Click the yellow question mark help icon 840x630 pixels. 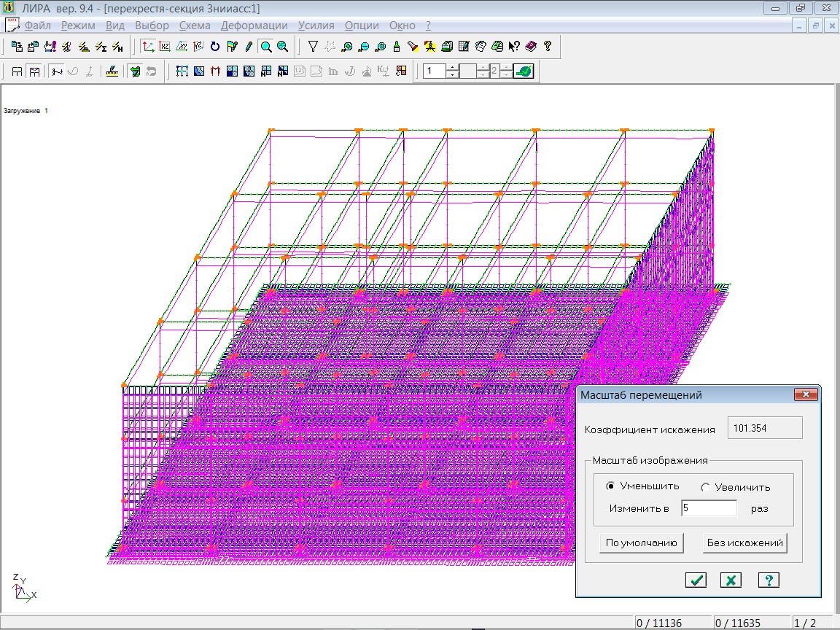(x=547, y=47)
